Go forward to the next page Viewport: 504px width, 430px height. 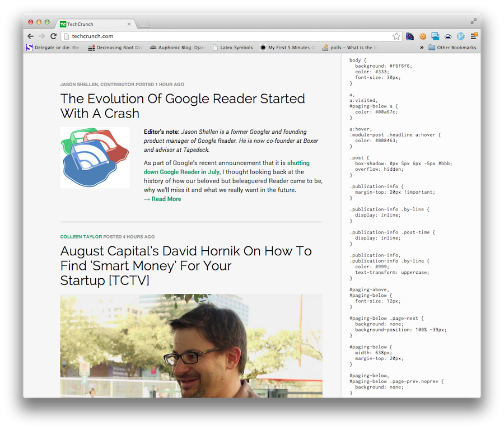click(x=42, y=36)
